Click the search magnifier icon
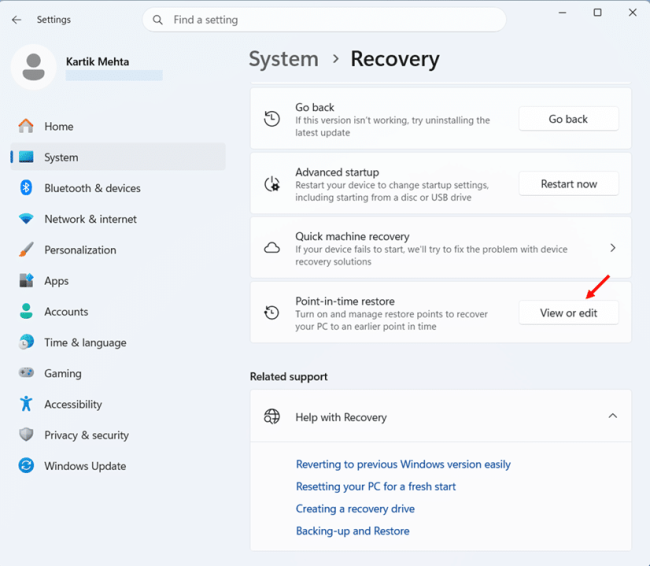Viewport: 650px width, 566px height. [x=158, y=20]
